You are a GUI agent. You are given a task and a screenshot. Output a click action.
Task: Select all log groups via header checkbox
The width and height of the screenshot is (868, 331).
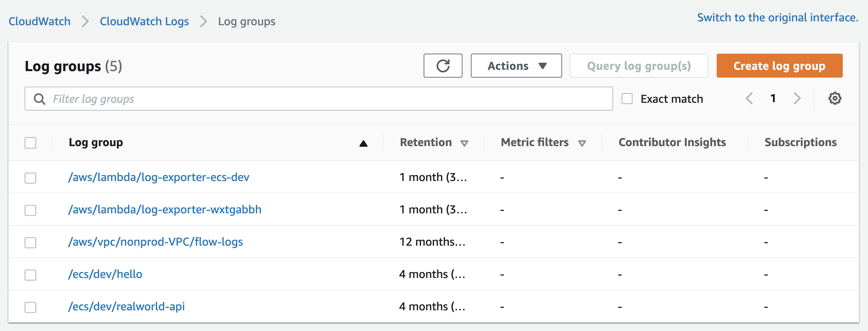tap(30, 143)
